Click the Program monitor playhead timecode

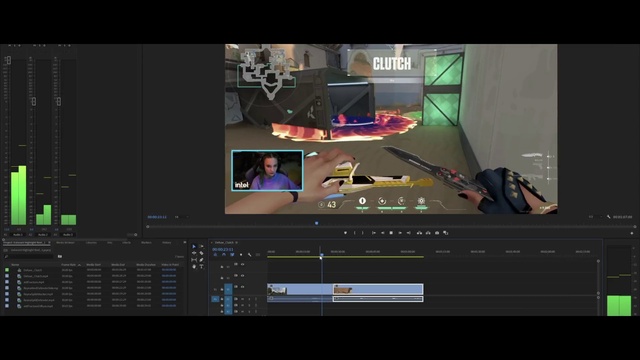157,217
